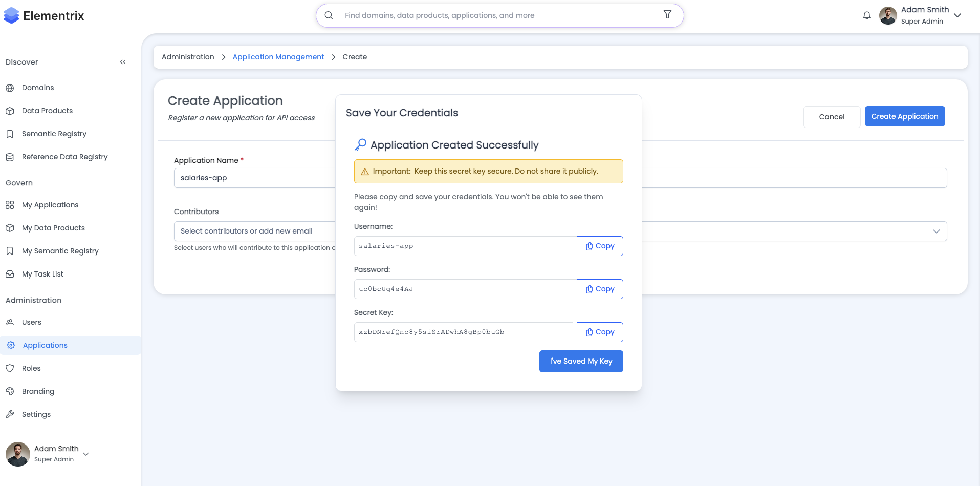
Task: Select the Roles shield icon
Action: coord(10,368)
